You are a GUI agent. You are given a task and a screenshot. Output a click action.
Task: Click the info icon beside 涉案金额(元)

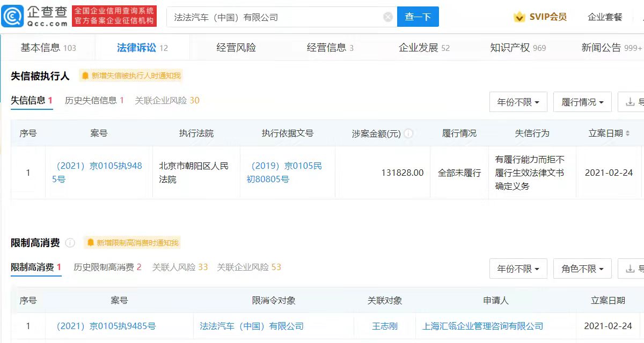[x=409, y=133]
